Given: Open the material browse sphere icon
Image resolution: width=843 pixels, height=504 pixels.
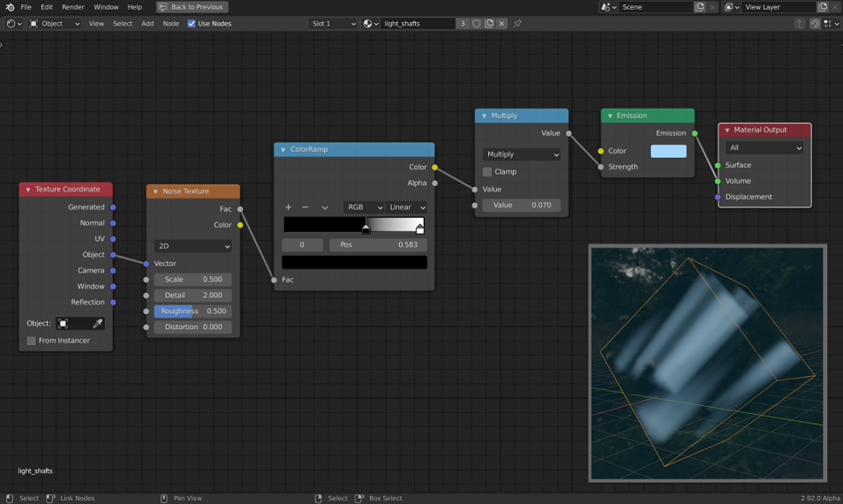Looking at the screenshot, I should pos(371,24).
